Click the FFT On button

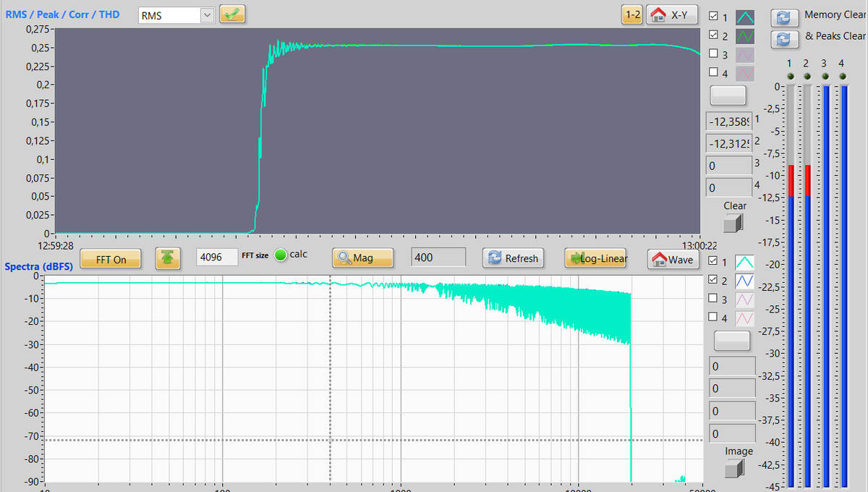(111, 259)
